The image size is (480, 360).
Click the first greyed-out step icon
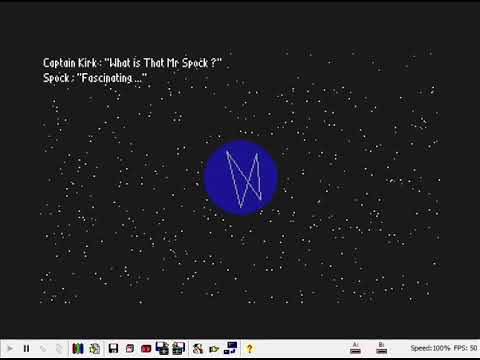click(x=43, y=349)
